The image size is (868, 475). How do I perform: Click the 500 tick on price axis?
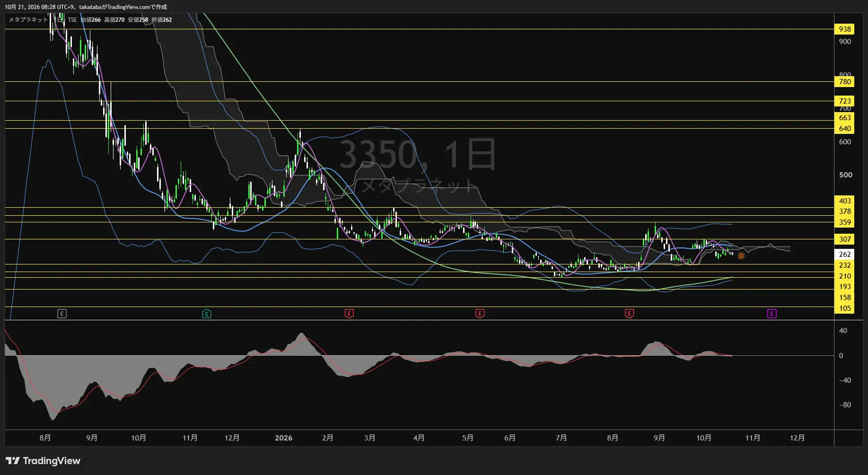point(845,175)
